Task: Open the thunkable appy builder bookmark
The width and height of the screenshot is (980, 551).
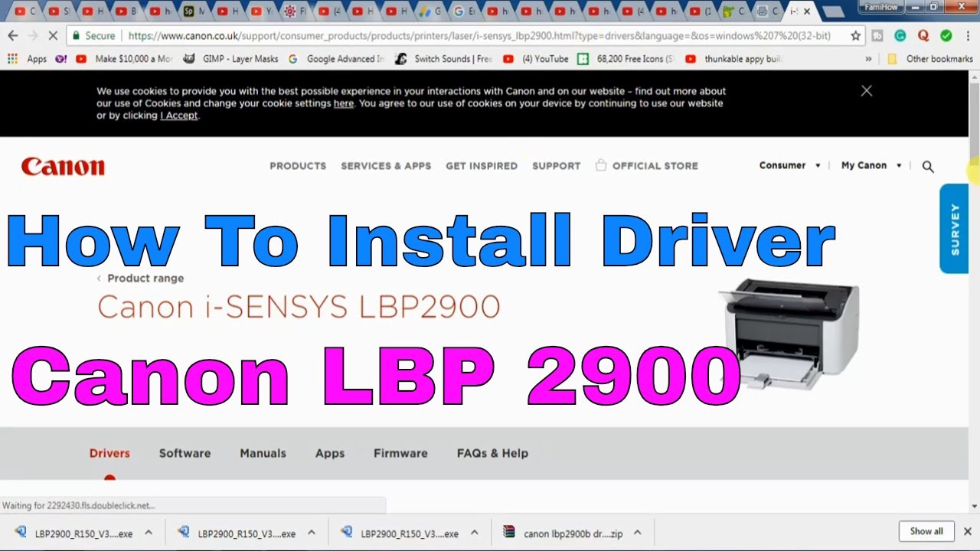Action: pos(733,59)
